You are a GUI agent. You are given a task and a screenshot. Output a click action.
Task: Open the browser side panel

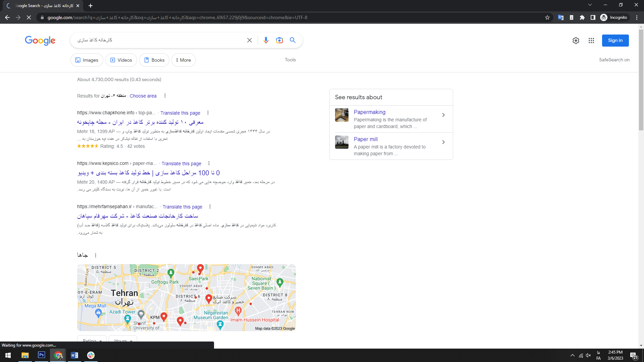593,17
